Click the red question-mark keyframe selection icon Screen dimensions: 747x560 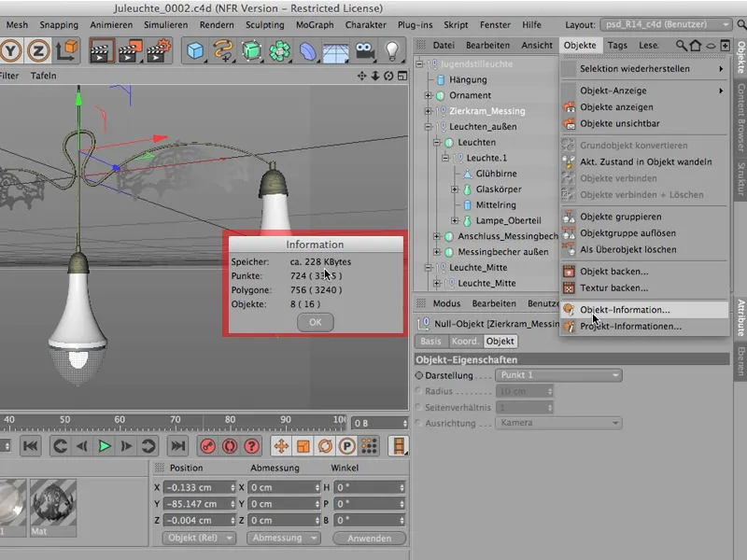(251, 446)
